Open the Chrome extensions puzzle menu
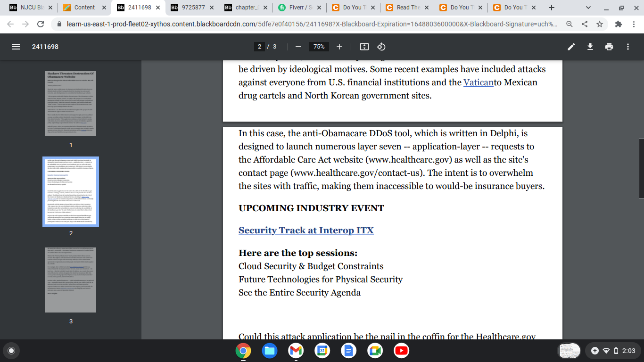644x362 pixels. coord(619,24)
